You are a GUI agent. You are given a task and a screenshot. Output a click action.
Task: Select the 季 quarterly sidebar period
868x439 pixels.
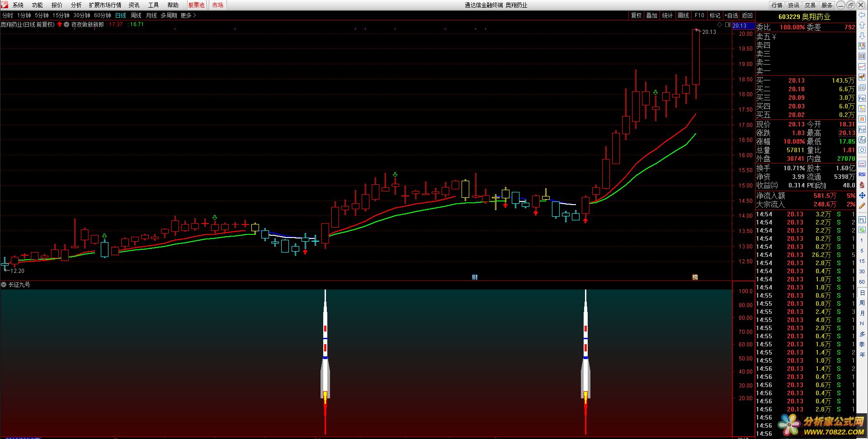[862, 344]
